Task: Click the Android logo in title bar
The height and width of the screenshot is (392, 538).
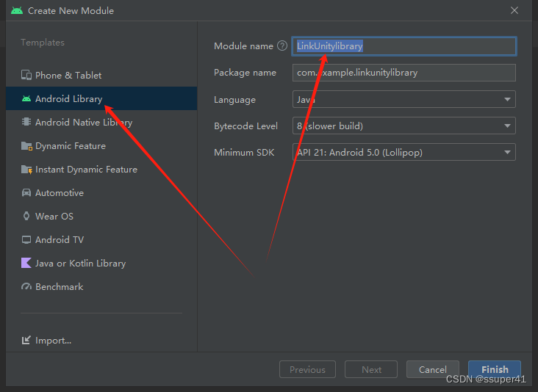Action: pyautogui.click(x=17, y=10)
